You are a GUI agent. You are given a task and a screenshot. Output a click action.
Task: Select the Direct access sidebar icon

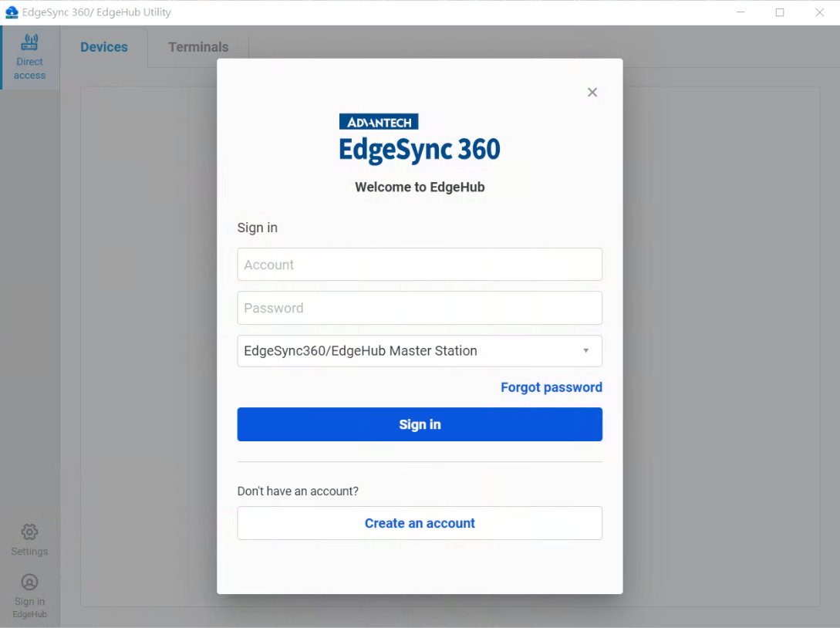[29, 58]
